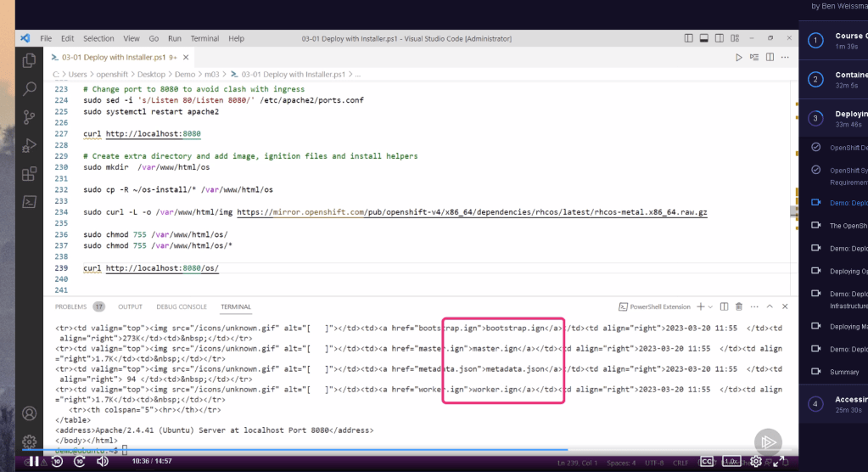
Task: Click the 'Spaces: 4' status bar entry
Action: (x=621, y=464)
